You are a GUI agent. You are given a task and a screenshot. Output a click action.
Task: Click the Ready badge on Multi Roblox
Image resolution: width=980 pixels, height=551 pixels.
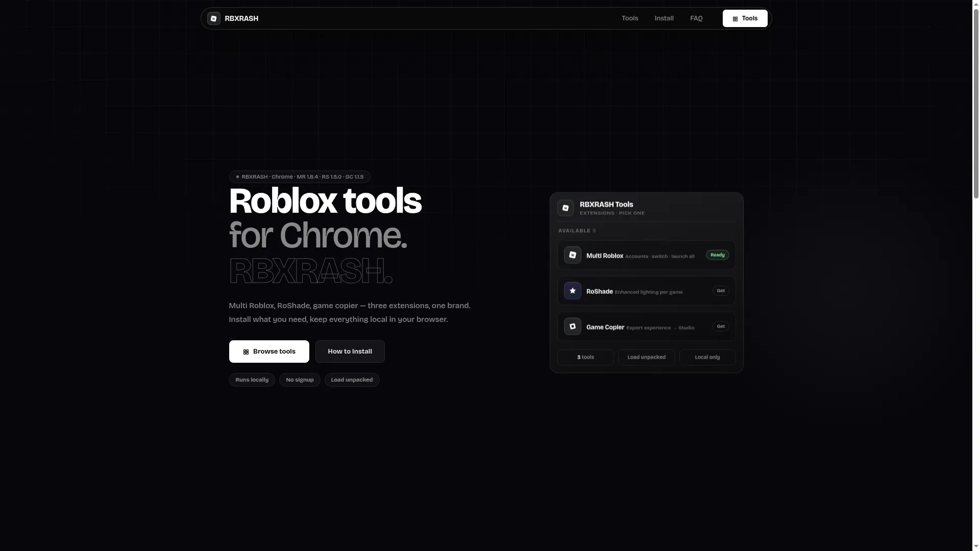pyautogui.click(x=717, y=255)
